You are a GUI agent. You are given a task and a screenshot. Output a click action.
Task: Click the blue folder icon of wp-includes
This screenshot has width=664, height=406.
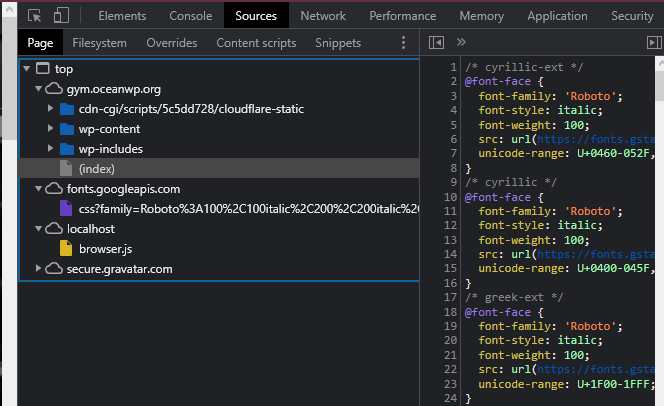(x=67, y=149)
